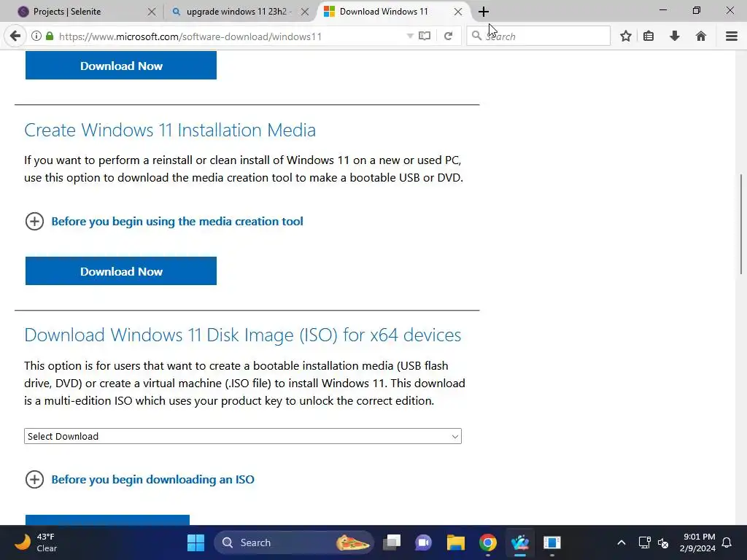The width and height of the screenshot is (747, 560).
Task: Select the active browser icon on taskbar
Action: (x=519, y=542)
